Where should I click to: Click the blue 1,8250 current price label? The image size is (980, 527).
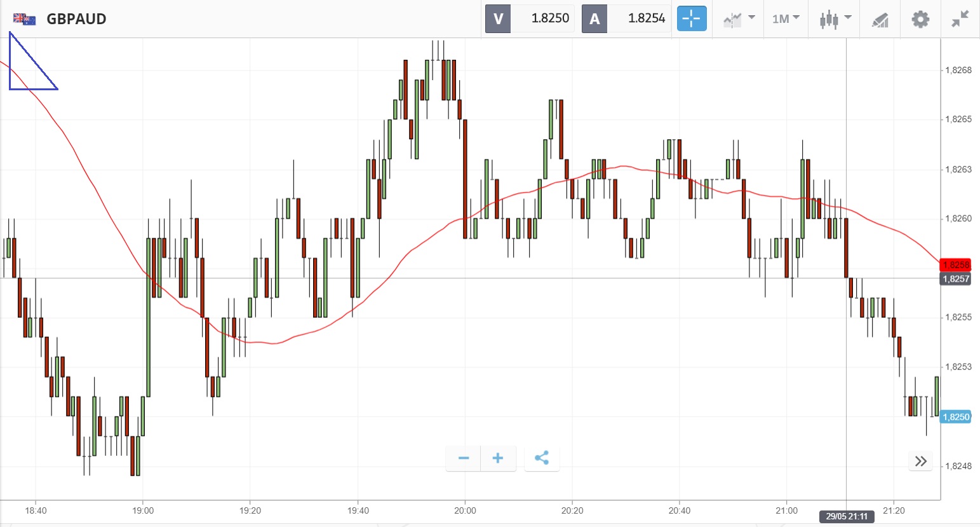[955, 417]
